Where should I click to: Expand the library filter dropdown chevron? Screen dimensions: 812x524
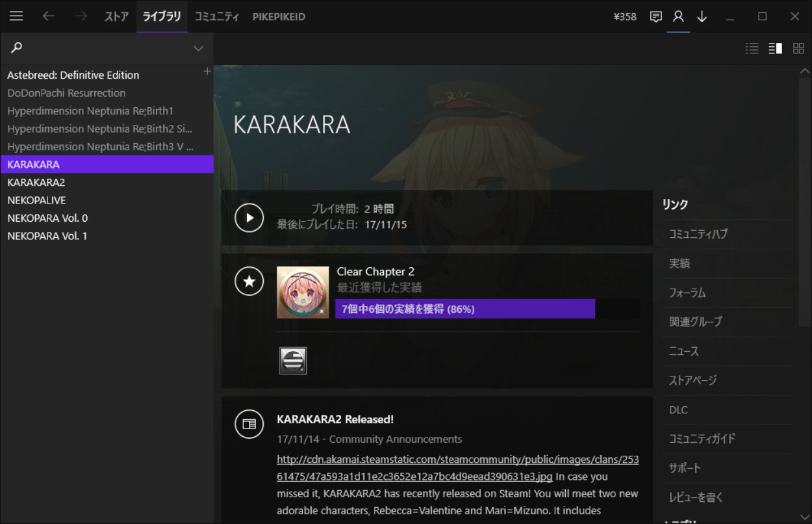click(198, 48)
